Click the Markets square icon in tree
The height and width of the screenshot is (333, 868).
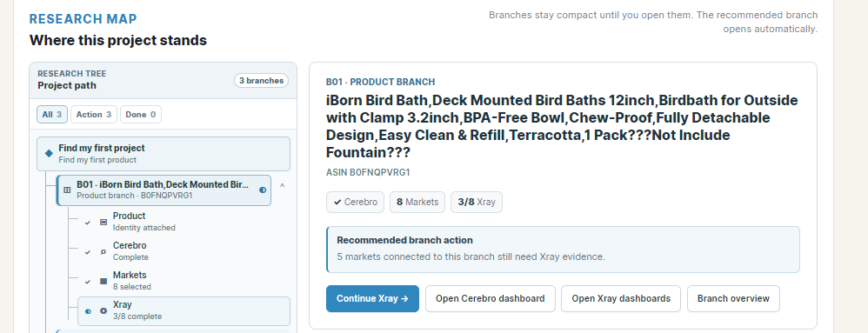pos(103,281)
